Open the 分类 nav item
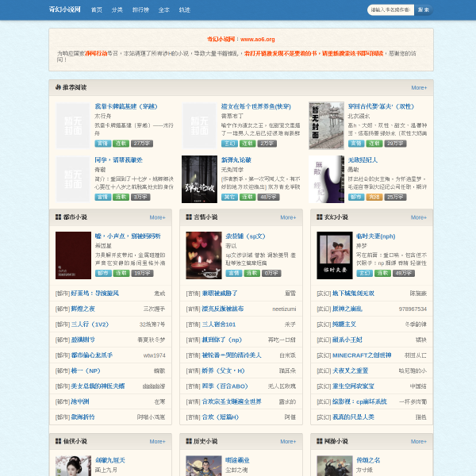This screenshot has height=476, width=476. [117, 10]
